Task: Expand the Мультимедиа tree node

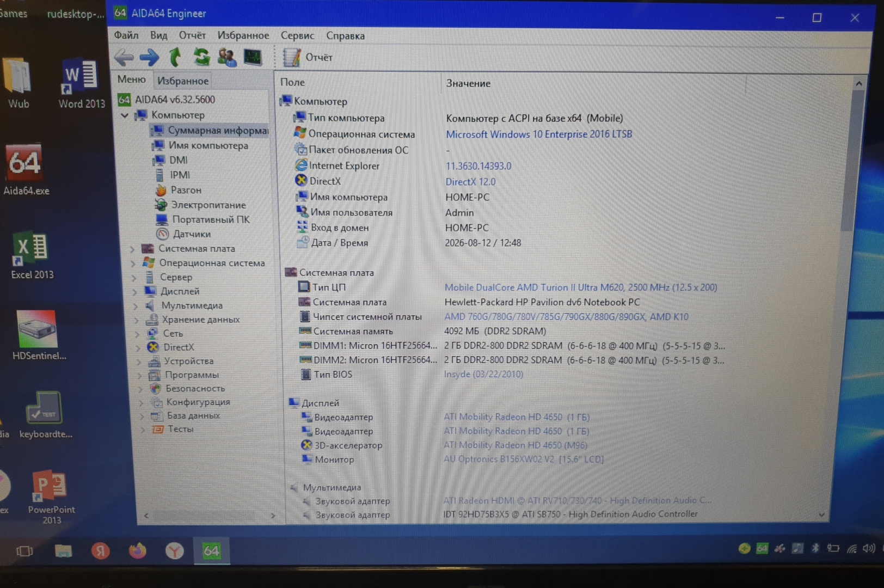Action: (x=136, y=306)
